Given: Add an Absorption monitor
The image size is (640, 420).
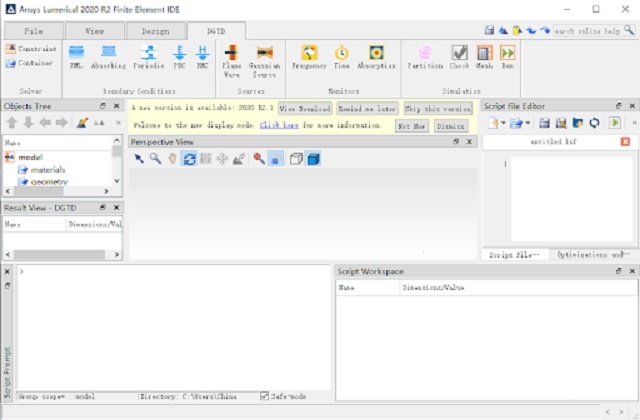Looking at the screenshot, I should coord(376,56).
